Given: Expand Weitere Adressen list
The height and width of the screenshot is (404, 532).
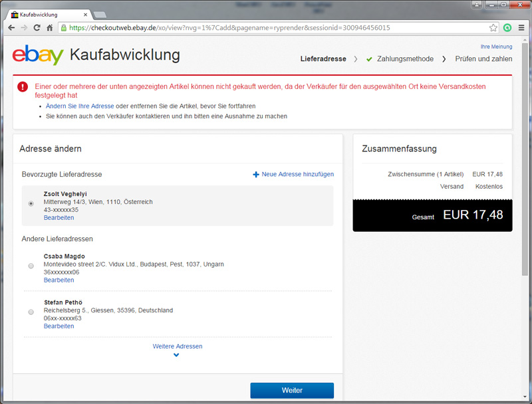Looking at the screenshot, I should [x=177, y=346].
